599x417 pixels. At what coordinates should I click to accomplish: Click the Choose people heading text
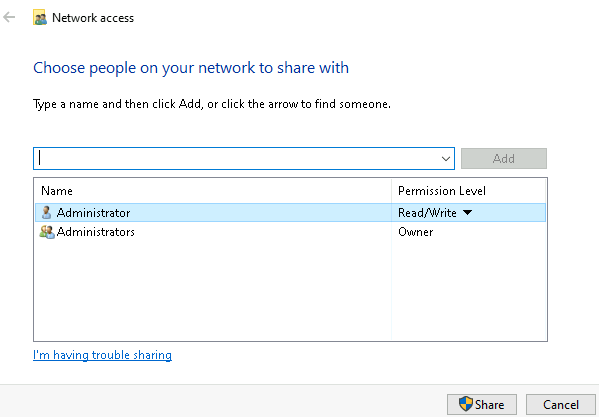pyautogui.click(x=191, y=68)
